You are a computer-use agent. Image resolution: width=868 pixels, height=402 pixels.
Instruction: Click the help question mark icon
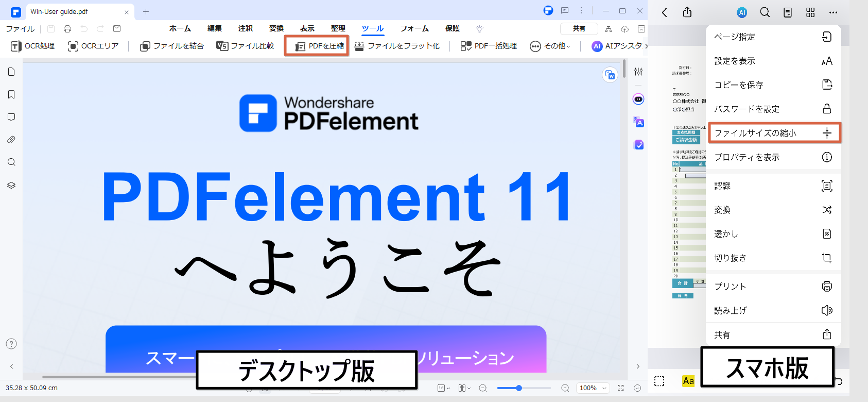point(11,344)
